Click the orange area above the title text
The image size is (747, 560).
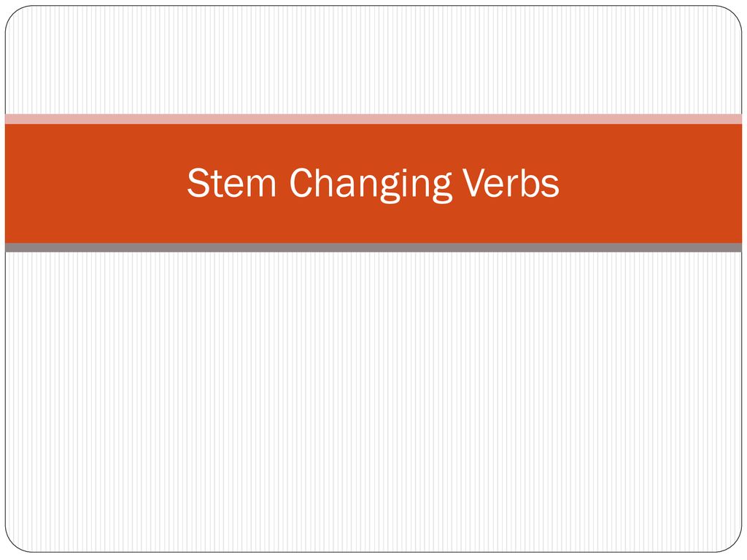pyautogui.click(x=373, y=145)
